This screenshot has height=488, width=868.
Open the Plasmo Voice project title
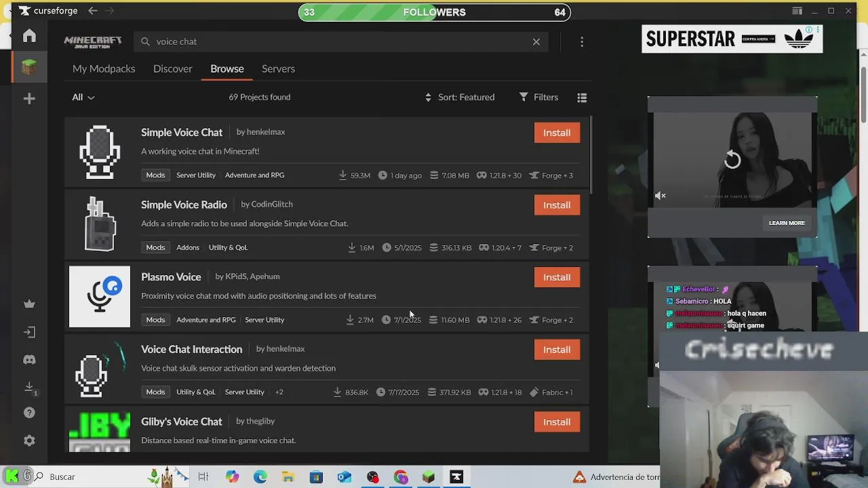[171, 277]
